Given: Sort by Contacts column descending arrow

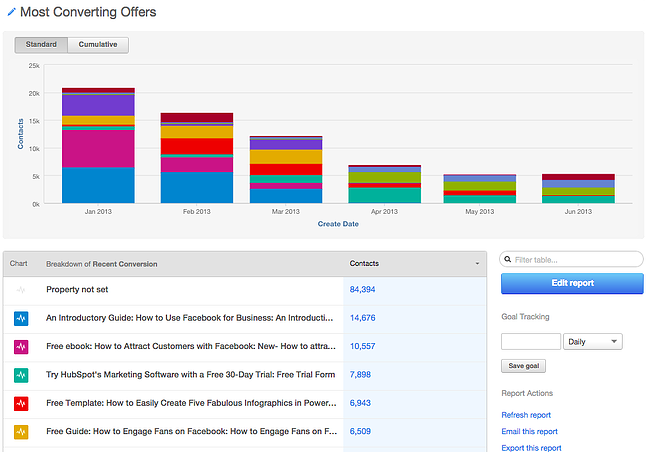Looking at the screenshot, I should tap(476, 265).
